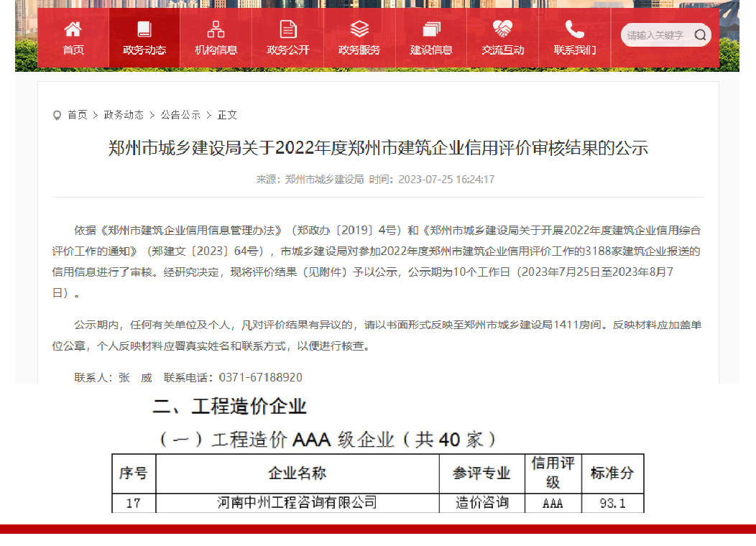Click the 标准分 column header
This screenshot has height=546, width=756.
pyautogui.click(x=612, y=473)
